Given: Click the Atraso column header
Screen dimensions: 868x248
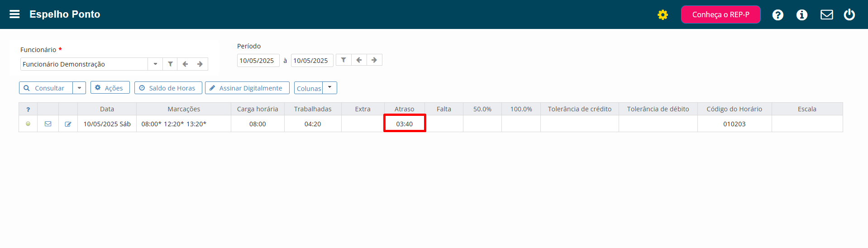Looking at the screenshot, I should pos(404,109).
